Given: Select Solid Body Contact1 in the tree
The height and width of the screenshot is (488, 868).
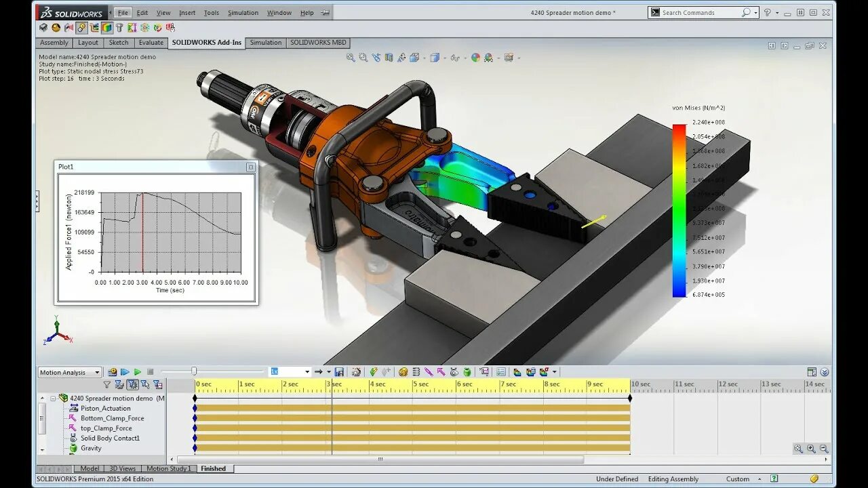Looking at the screenshot, I should coord(110,439).
